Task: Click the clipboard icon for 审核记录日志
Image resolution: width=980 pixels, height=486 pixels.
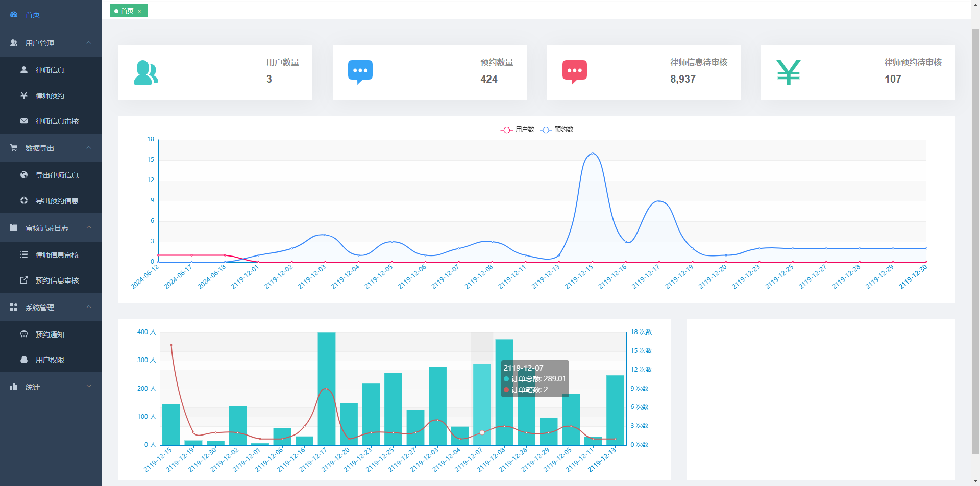Action: [14, 227]
